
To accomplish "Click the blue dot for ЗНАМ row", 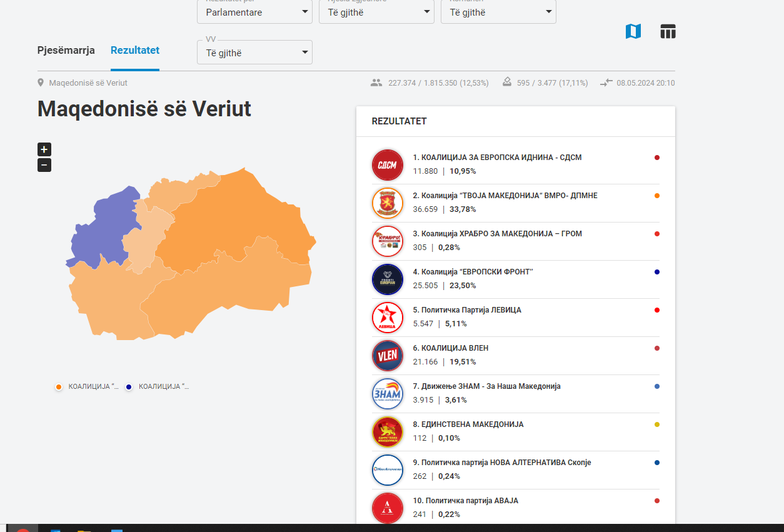I will point(657,386).
